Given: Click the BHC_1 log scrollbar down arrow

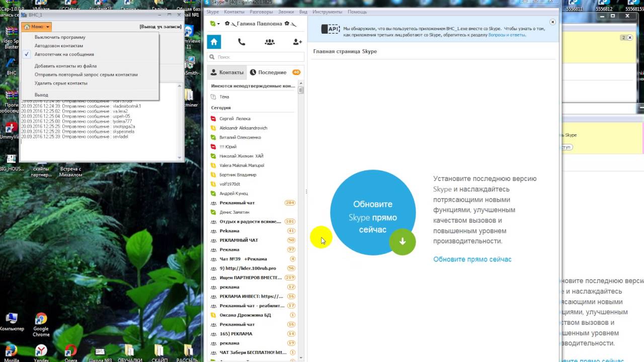Looking at the screenshot, I should click(180, 157).
